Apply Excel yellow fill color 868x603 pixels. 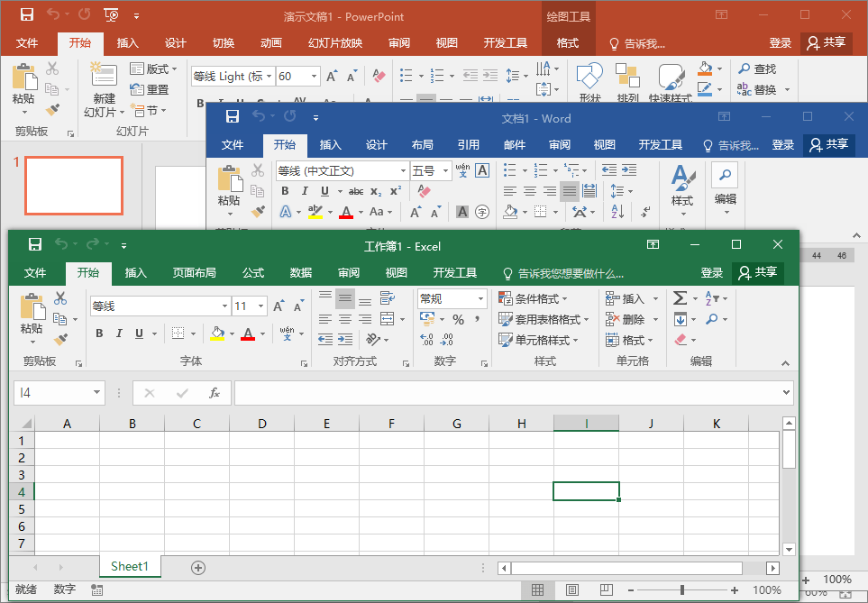[217, 333]
